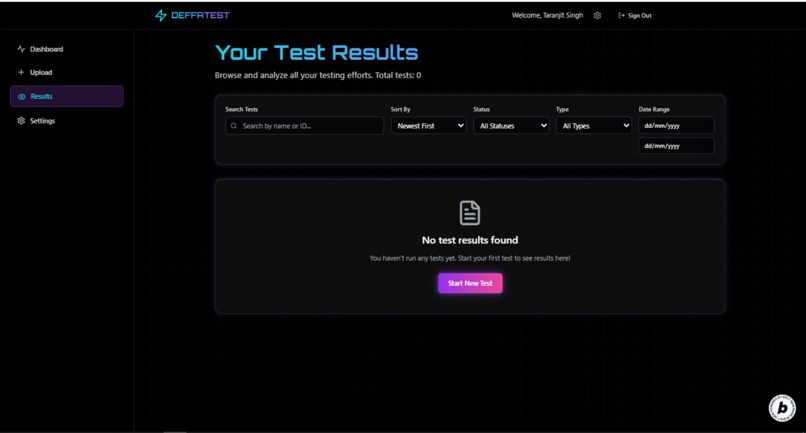Select Results in the sidebar menu
This screenshot has width=806, height=433.
(x=67, y=96)
